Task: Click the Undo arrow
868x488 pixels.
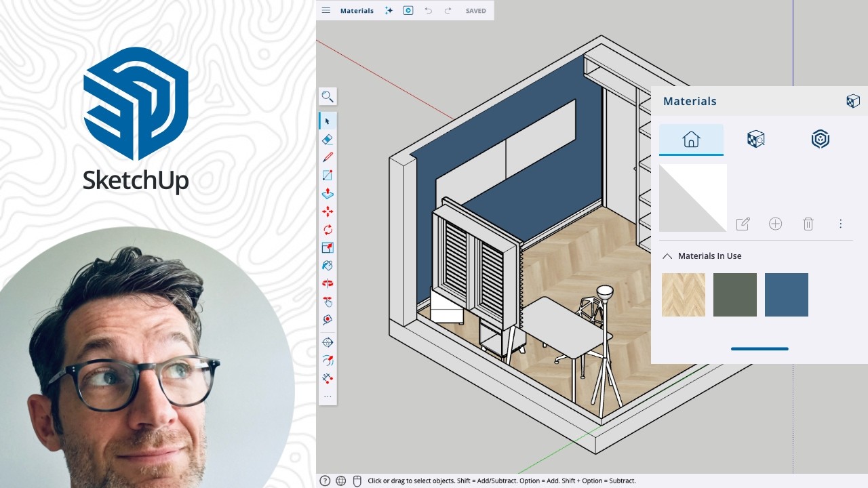Action: tap(428, 11)
